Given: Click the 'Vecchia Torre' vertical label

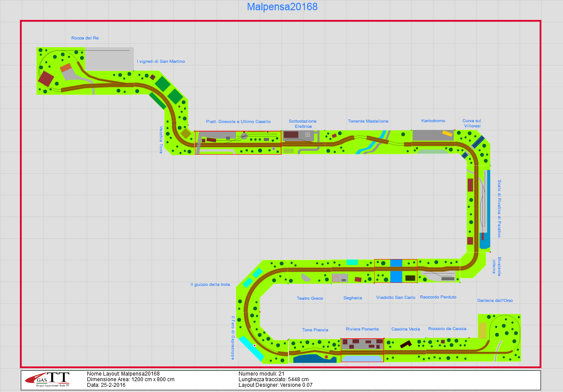Looking at the screenshot, I should pos(161,139).
